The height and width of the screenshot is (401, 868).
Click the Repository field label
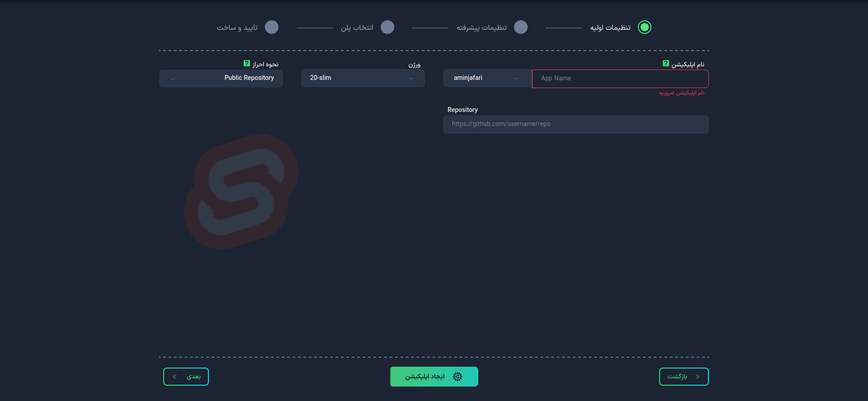[462, 110]
